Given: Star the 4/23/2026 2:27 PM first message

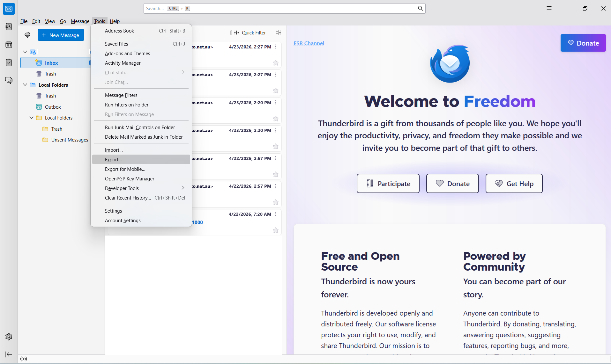Looking at the screenshot, I should 276,63.
